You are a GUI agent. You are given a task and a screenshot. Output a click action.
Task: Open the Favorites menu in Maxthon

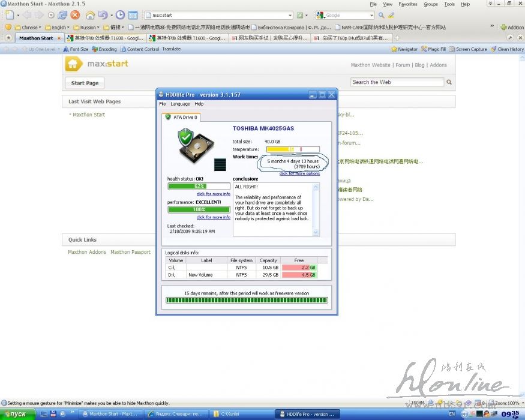(407, 4)
